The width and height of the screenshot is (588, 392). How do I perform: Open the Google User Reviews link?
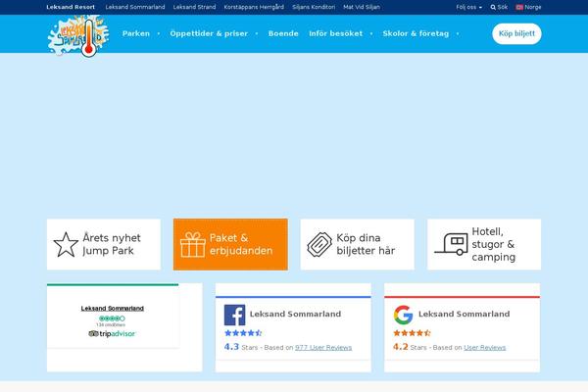(x=484, y=348)
